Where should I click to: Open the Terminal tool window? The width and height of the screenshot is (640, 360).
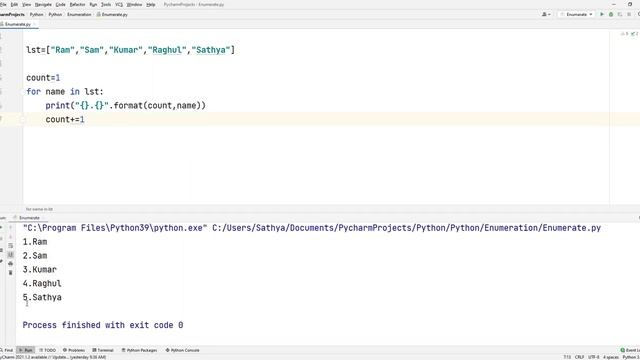click(x=103, y=350)
